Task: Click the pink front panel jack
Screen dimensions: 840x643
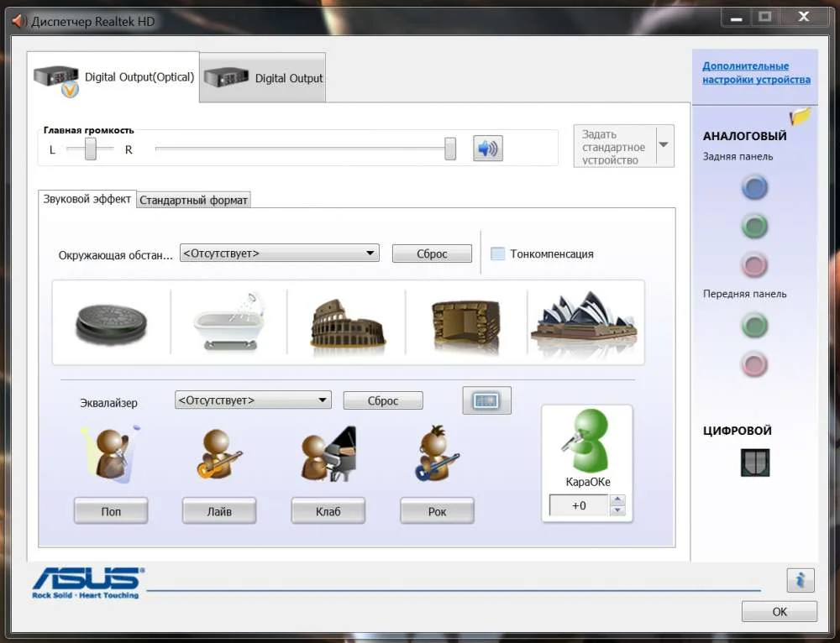Action: pos(754,364)
